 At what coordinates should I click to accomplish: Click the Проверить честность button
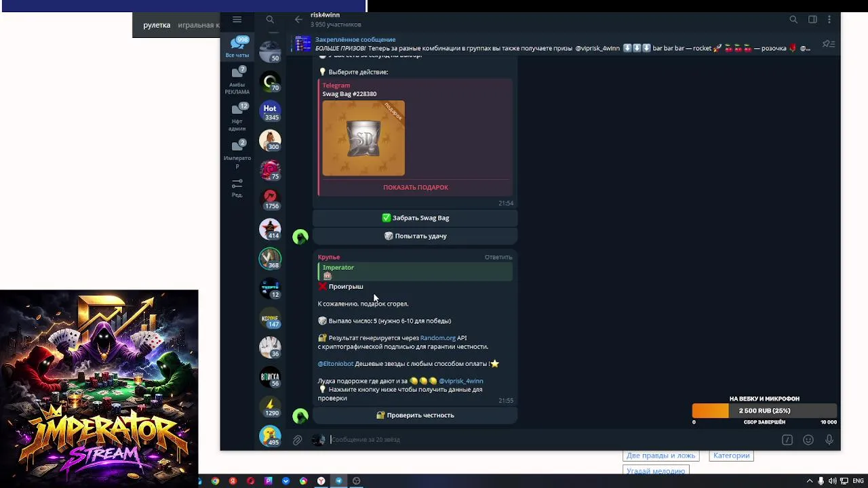point(415,415)
